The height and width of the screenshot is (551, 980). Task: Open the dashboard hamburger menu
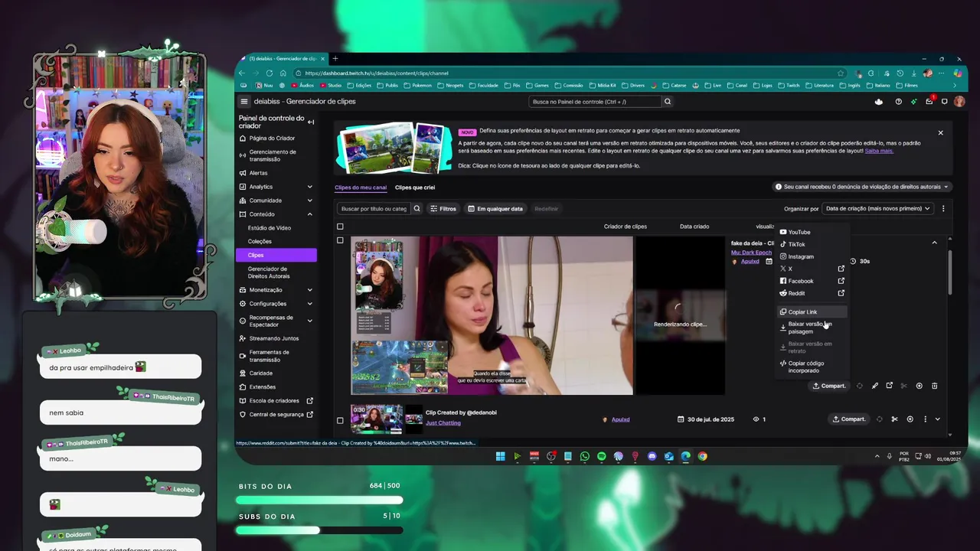244,102
